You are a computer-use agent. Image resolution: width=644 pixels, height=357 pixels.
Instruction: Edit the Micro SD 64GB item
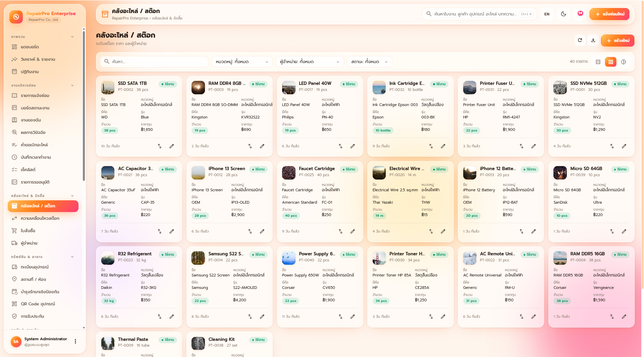coord(624,231)
